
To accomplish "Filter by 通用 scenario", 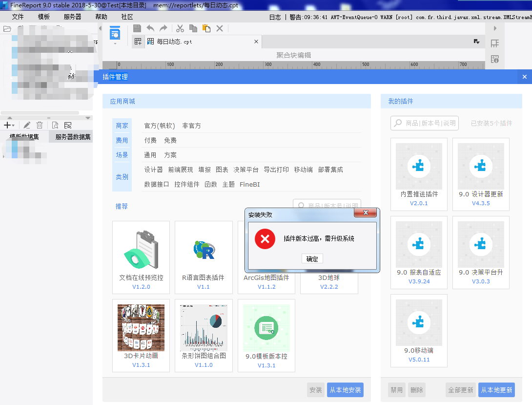I will point(150,155).
